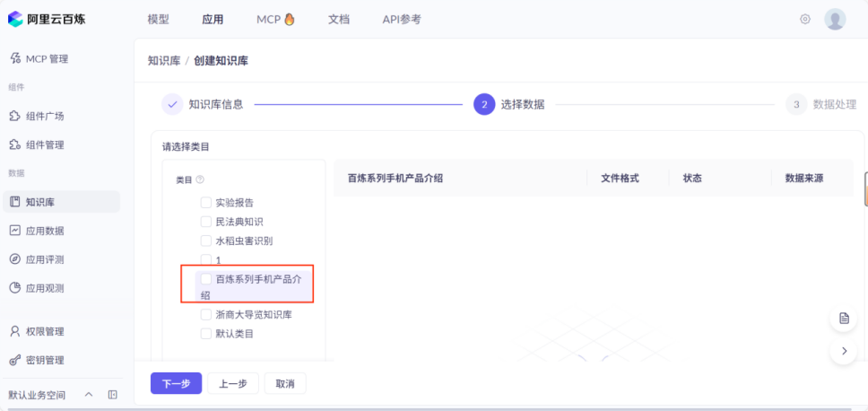Open the 文档 top menu
This screenshot has width=868, height=411.
(339, 20)
